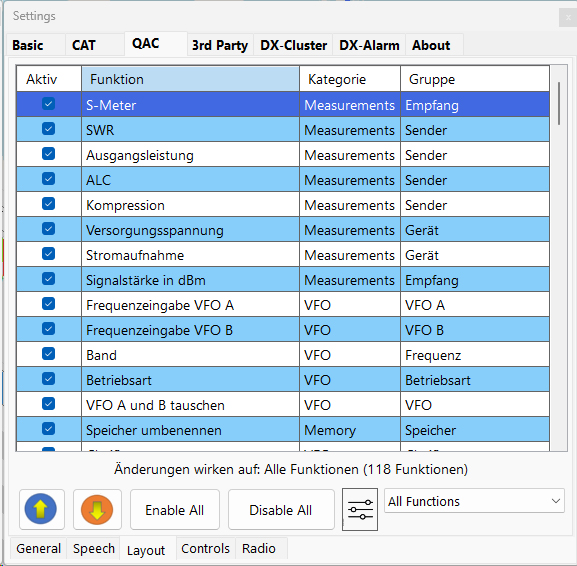Toggle the Band function checkbox

(x=48, y=354)
